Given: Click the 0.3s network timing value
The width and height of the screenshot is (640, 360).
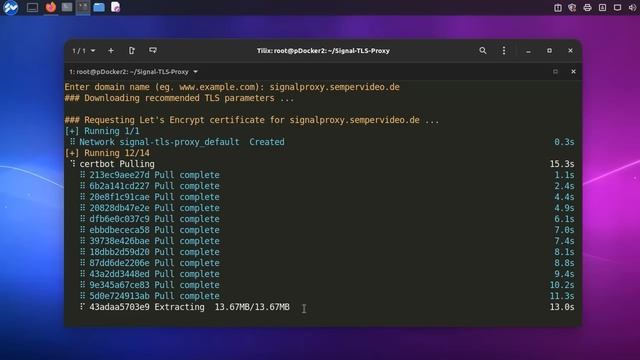Looking at the screenshot, I should tap(564, 142).
